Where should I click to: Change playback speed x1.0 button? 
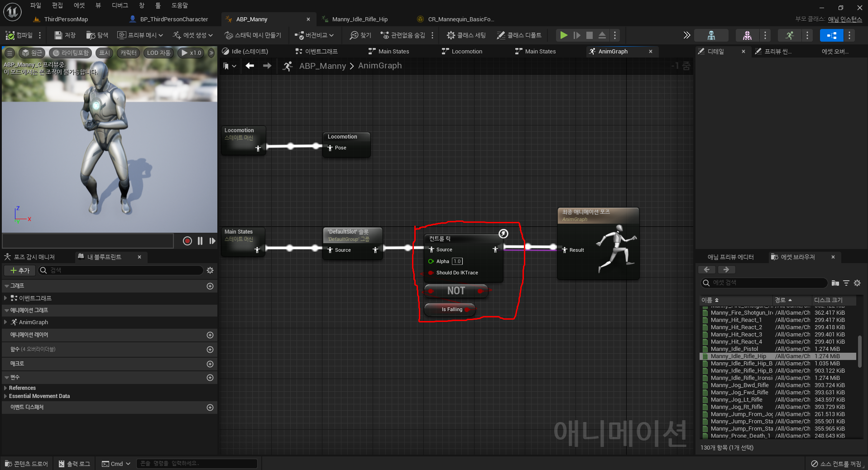[191, 53]
